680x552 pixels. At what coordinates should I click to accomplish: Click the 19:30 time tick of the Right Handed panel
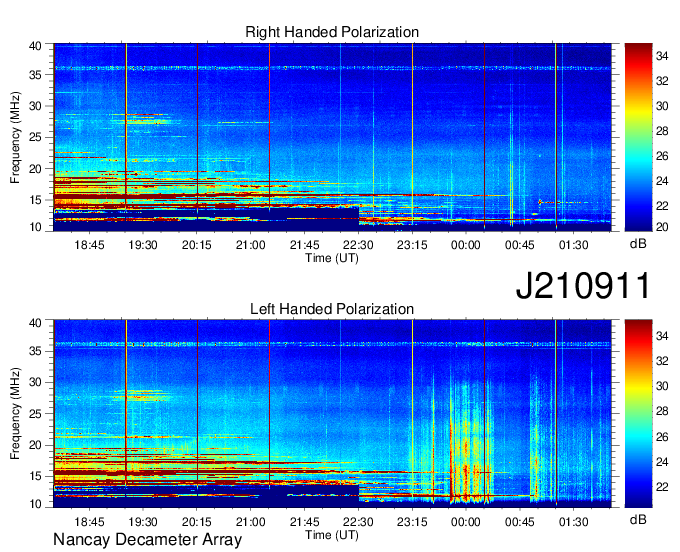(143, 245)
